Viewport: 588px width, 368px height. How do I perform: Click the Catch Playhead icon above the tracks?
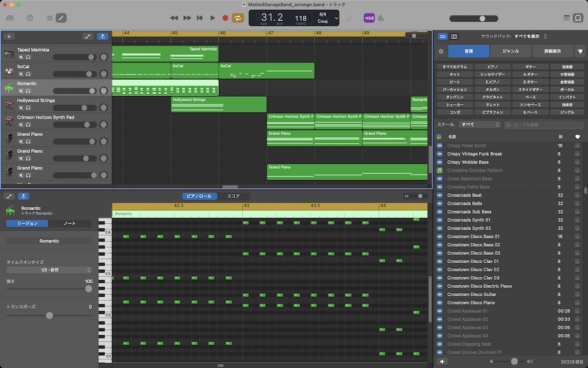(x=102, y=36)
